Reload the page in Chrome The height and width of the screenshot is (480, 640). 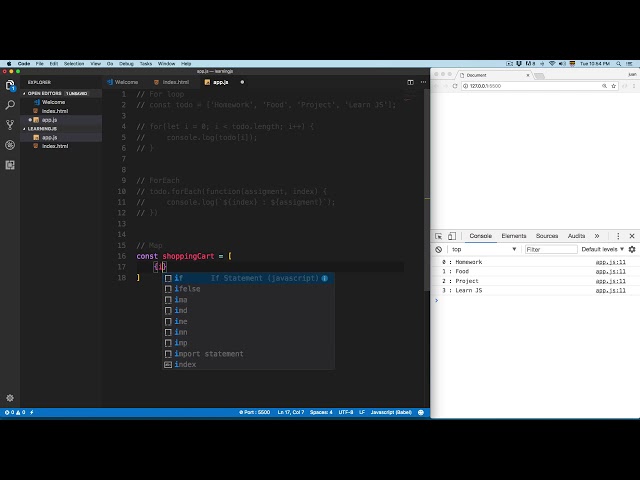(455, 86)
